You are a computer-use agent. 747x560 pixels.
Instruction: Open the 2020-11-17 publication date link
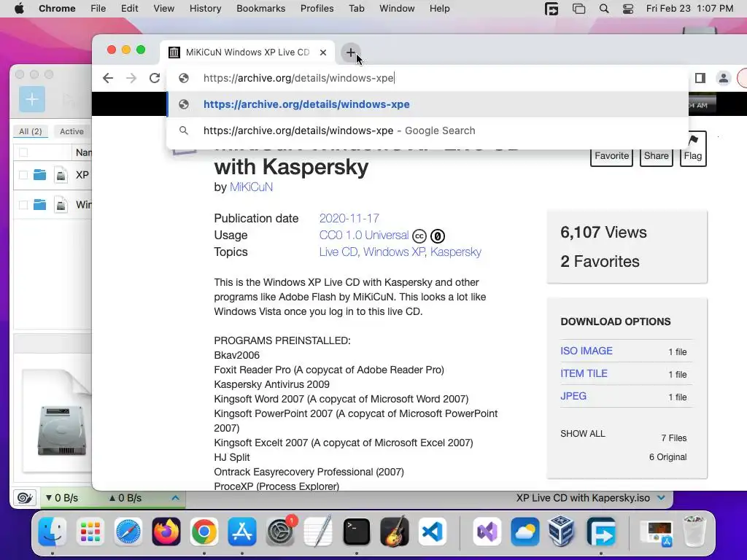click(x=349, y=218)
